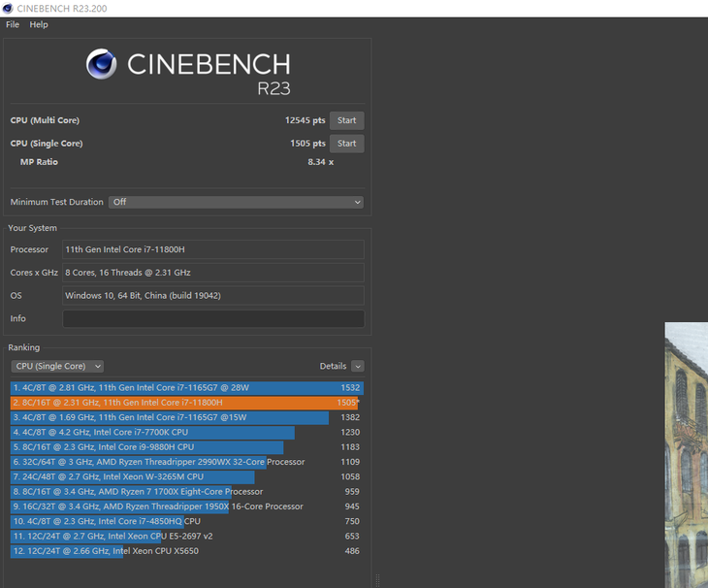Image resolution: width=708 pixels, height=588 pixels.
Task: Select the Xeon CPU X5650 ranking row
Action: pos(184,551)
